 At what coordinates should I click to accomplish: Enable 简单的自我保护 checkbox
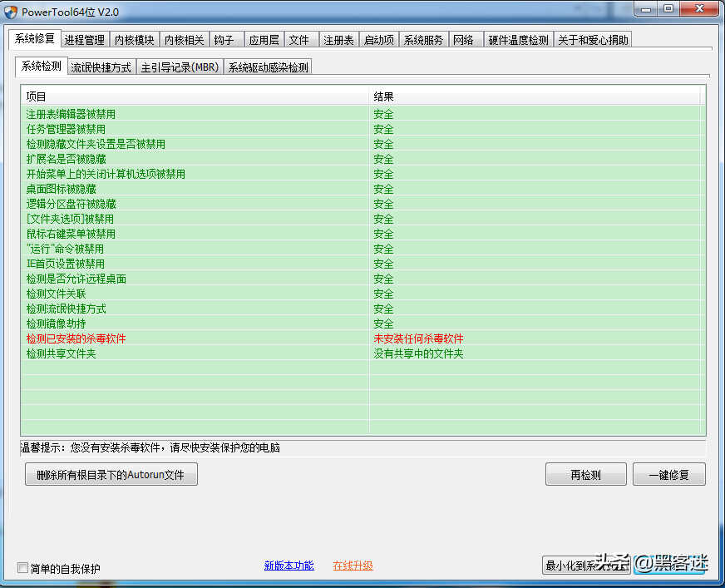22,568
